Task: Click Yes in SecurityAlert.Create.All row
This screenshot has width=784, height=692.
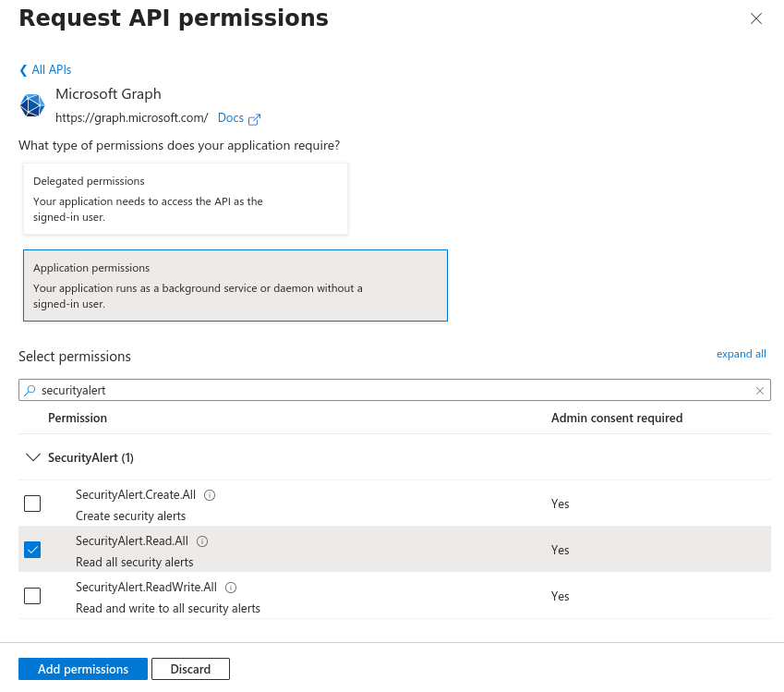Action: point(560,504)
